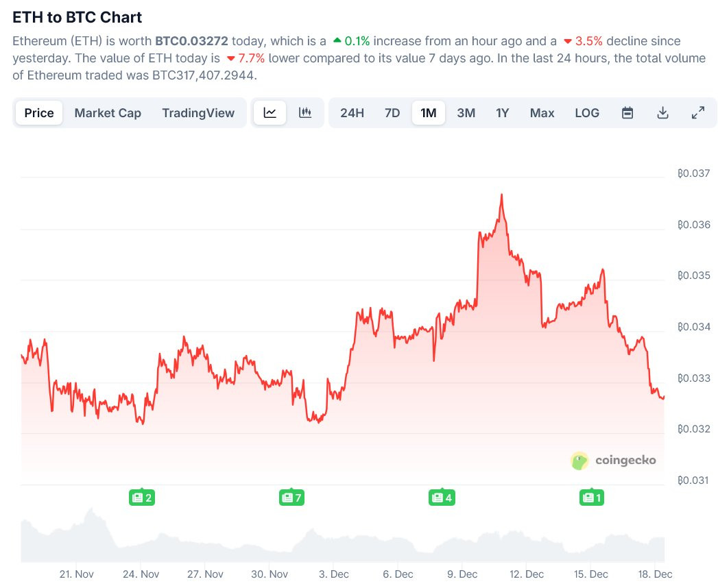This screenshot has width=718, height=588.
Task: Select the 1Y time range
Action: tap(502, 112)
